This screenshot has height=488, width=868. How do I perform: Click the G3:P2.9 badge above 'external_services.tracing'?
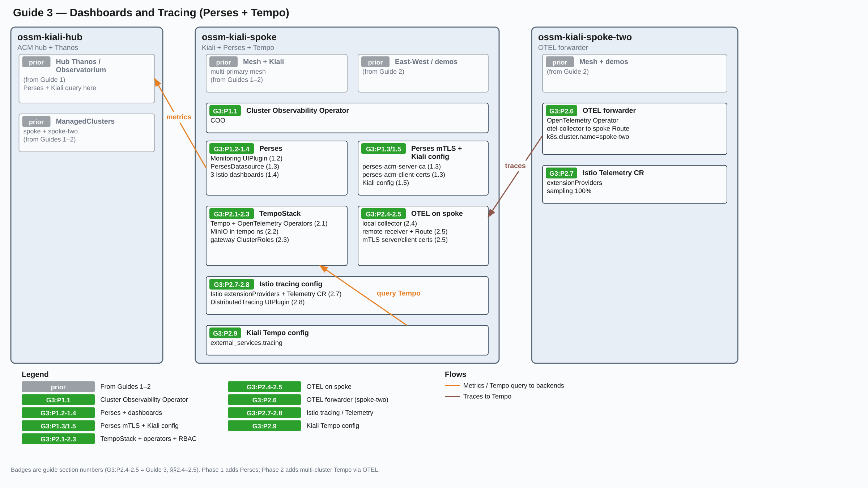(225, 333)
